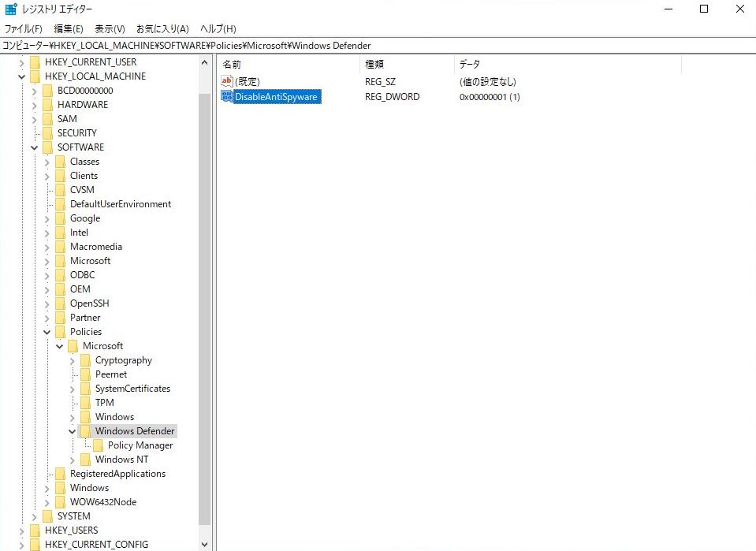756x551 pixels.
Task: Open the お気に入り(A) menu
Action: pos(162,29)
